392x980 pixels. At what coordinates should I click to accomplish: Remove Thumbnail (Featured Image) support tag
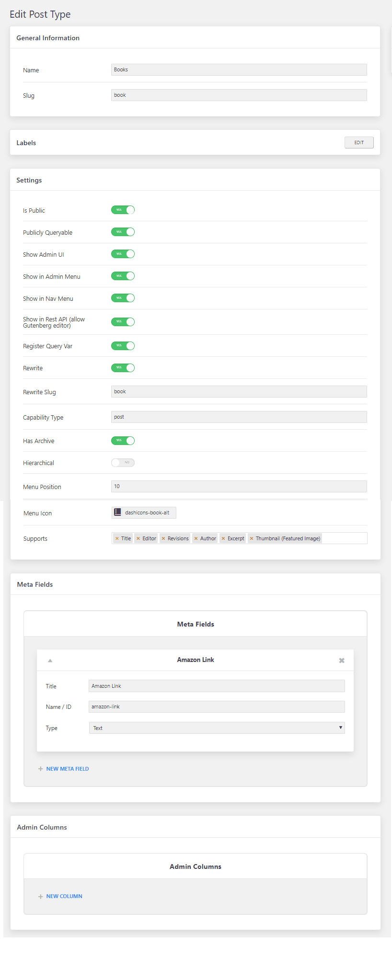pyautogui.click(x=252, y=538)
